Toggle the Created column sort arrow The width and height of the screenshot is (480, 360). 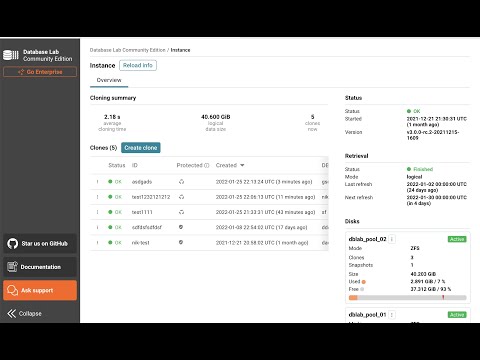click(242, 165)
